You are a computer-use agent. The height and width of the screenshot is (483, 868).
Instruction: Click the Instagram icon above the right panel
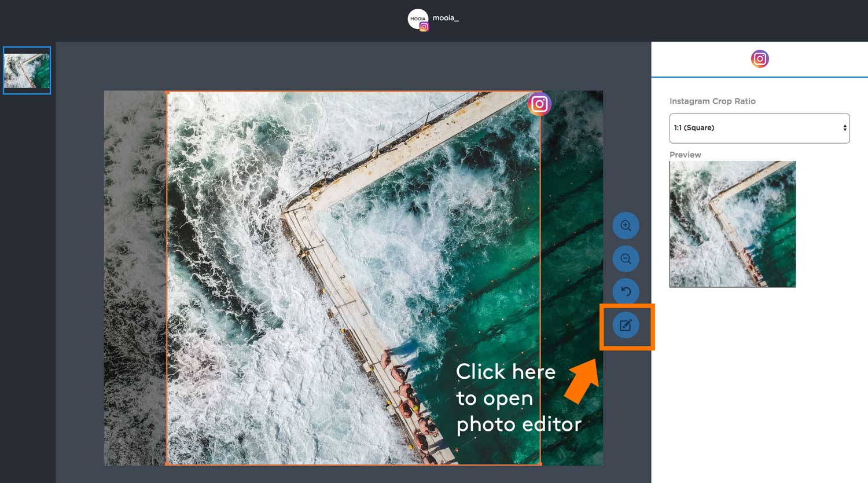point(760,58)
